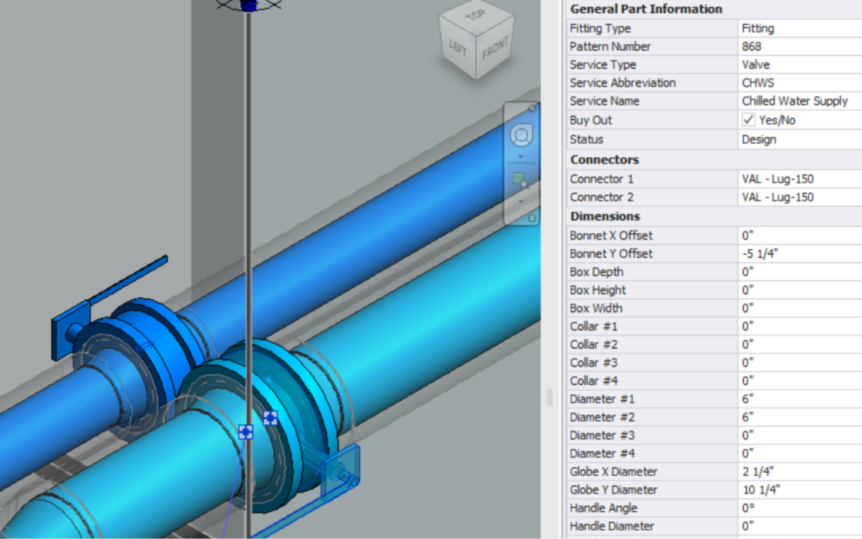
Task: Collapse the Dimensions section header
Action: (605, 216)
